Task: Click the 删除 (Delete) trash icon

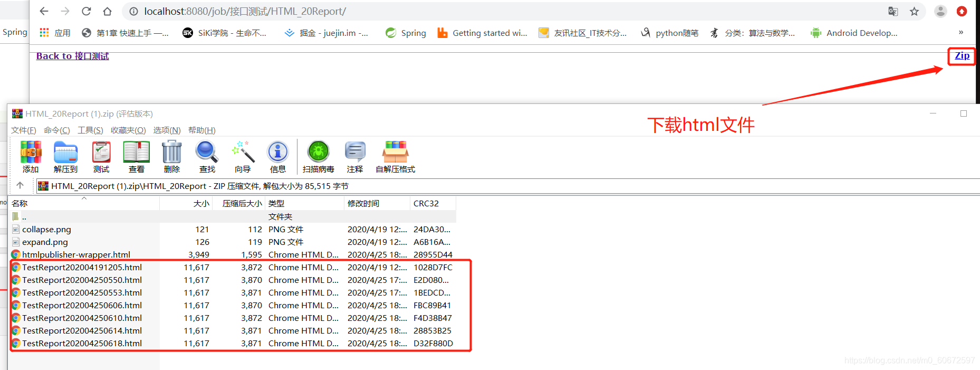Action: point(172,157)
